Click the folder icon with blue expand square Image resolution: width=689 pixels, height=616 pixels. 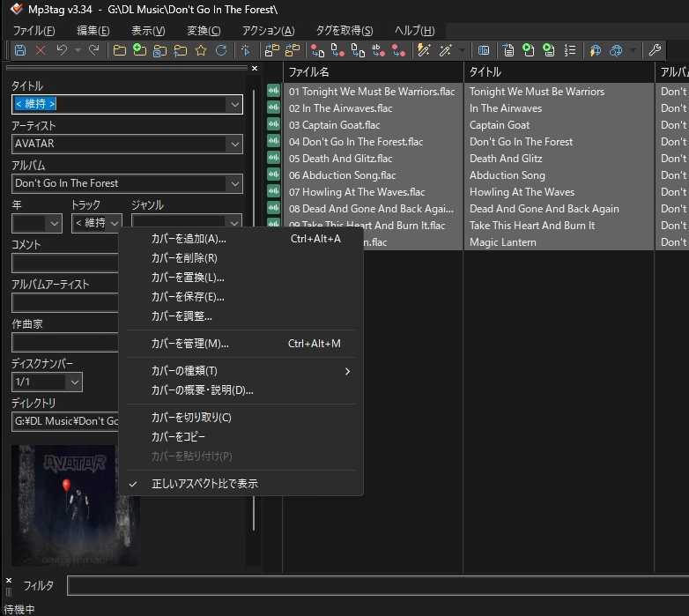click(x=160, y=50)
